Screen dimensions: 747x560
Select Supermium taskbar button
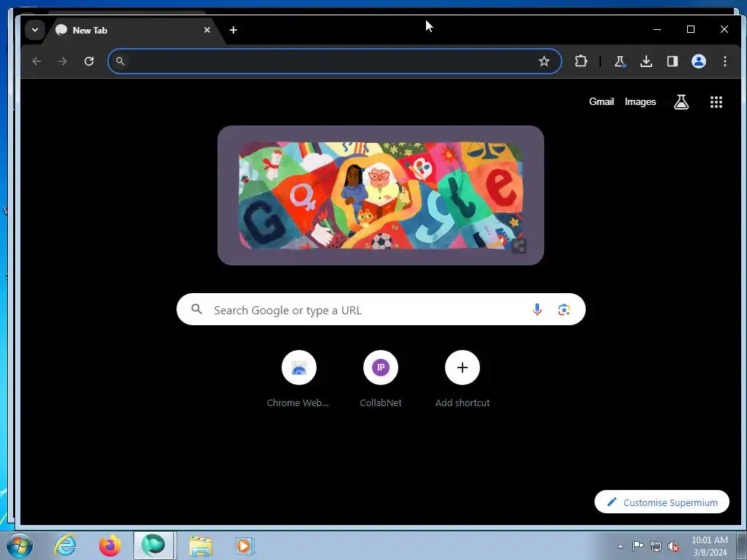pos(153,545)
